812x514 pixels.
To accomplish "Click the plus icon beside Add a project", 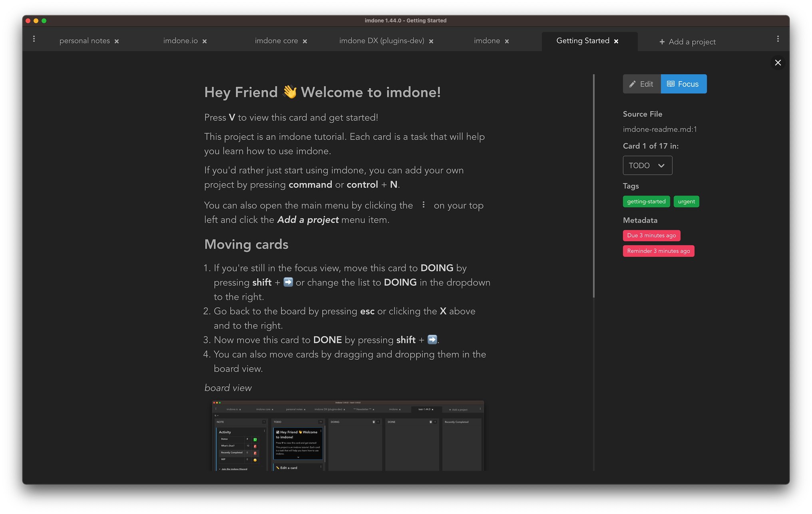I will click(x=662, y=42).
